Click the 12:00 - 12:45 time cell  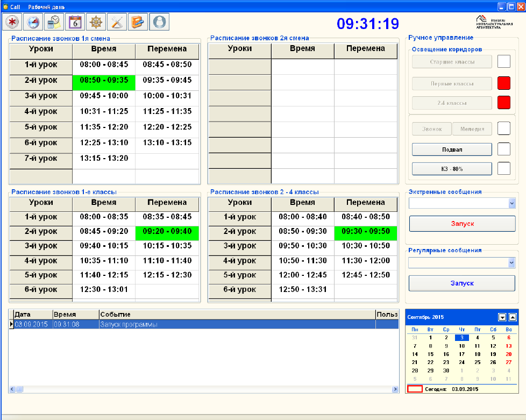pyautogui.click(x=303, y=277)
